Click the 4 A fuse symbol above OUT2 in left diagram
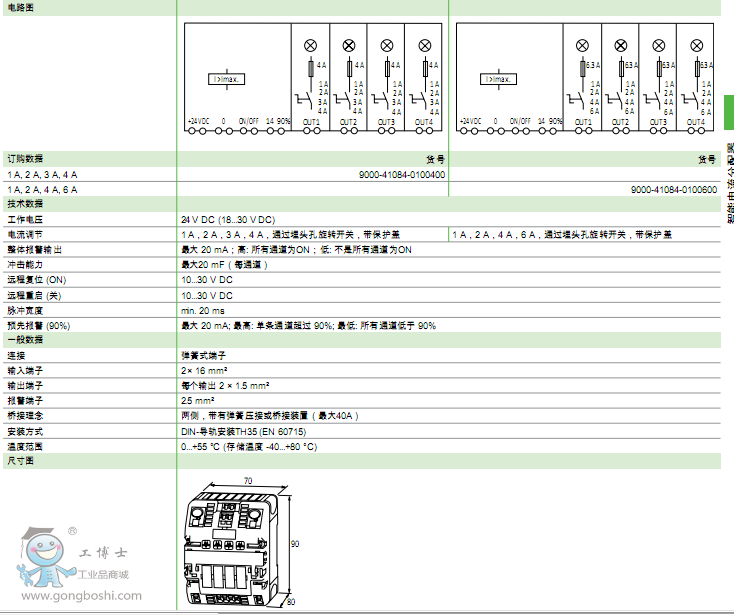734x615 pixels. coord(349,67)
